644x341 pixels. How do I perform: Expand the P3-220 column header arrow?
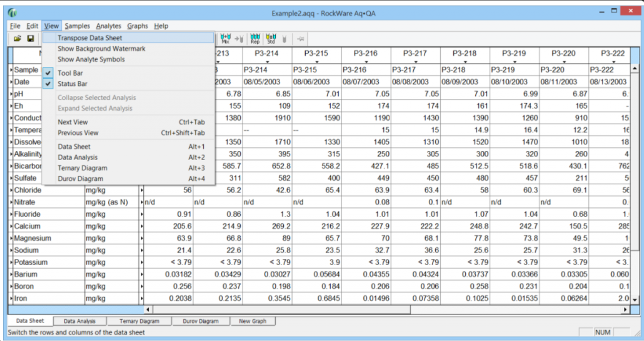pyautogui.click(x=564, y=62)
